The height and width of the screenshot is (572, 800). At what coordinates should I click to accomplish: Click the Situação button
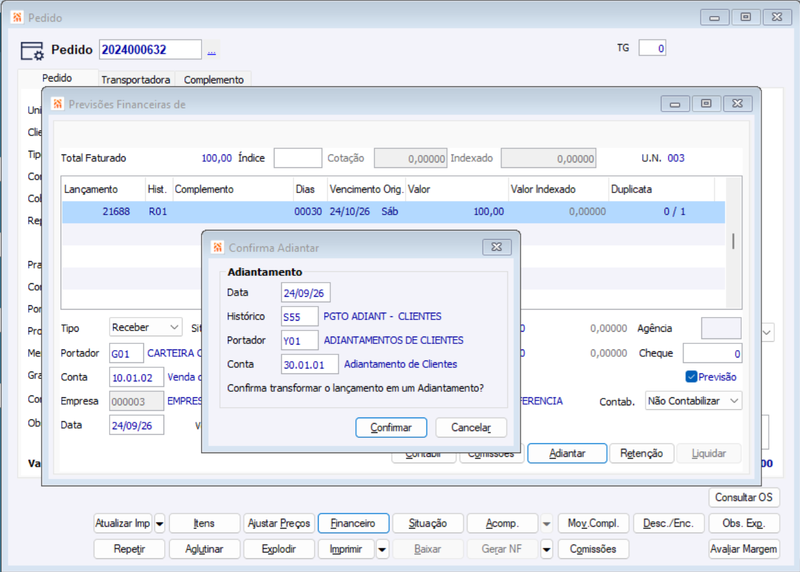(428, 524)
